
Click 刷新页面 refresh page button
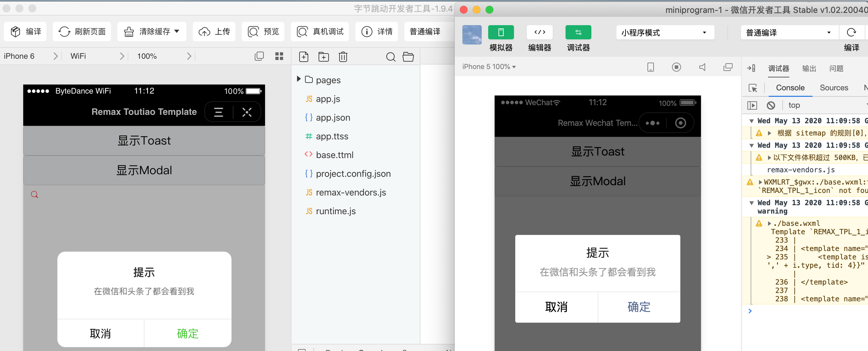click(82, 32)
